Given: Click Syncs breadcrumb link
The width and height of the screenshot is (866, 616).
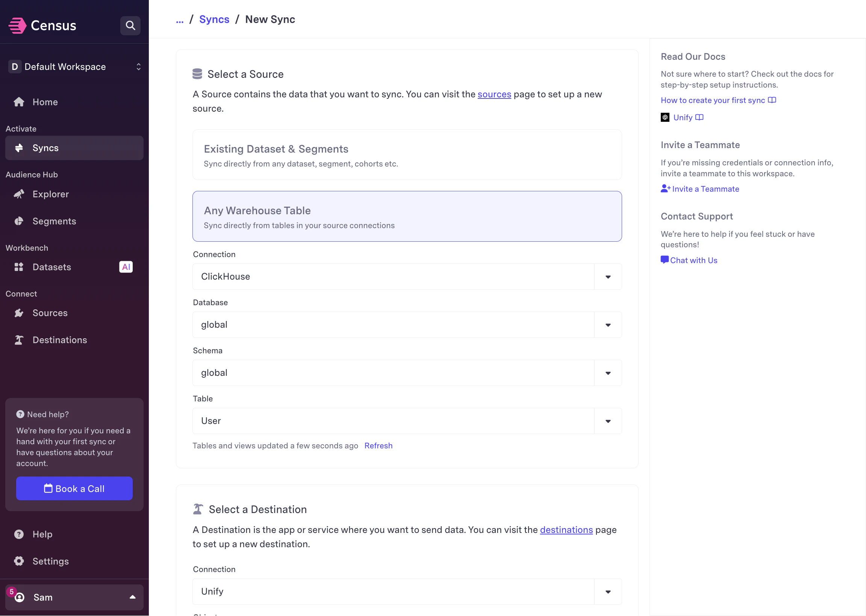Looking at the screenshot, I should pos(214,19).
